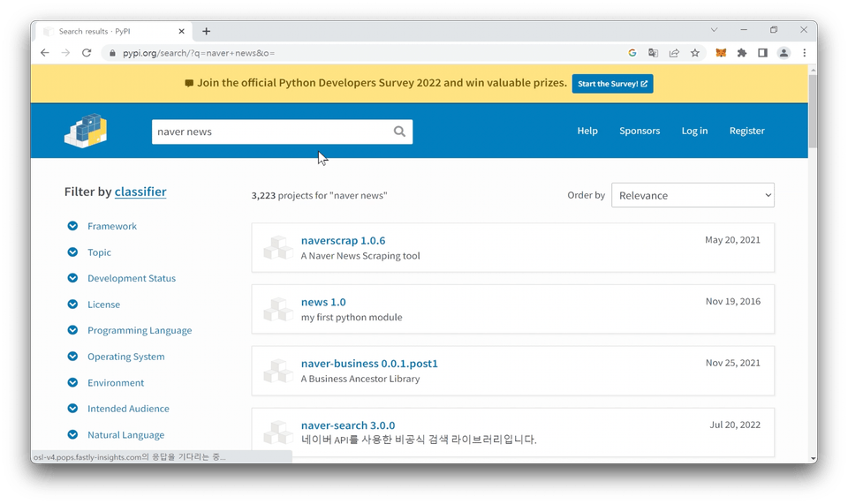Click the Nov 25, 2021 date
The width and height of the screenshot is (848, 504).
(x=733, y=363)
